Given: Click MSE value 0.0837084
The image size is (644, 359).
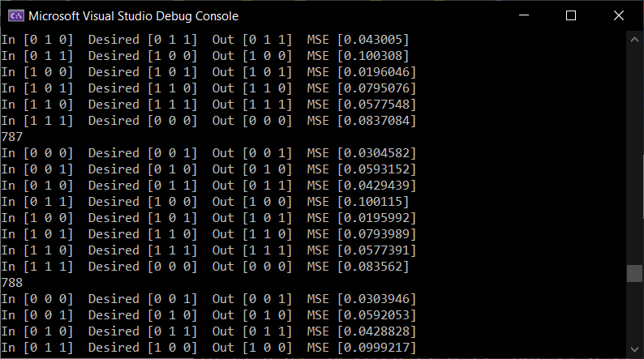Looking at the screenshot, I should [x=376, y=121].
